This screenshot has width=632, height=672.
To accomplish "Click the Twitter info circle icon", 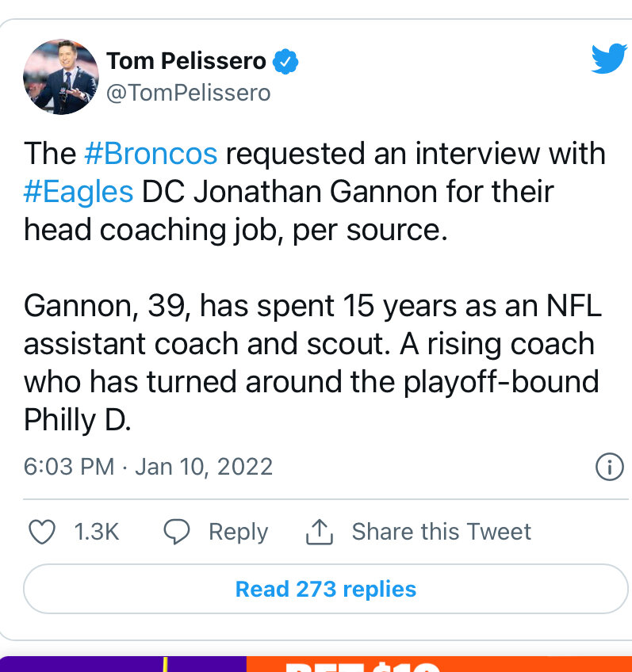I will [609, 466].
